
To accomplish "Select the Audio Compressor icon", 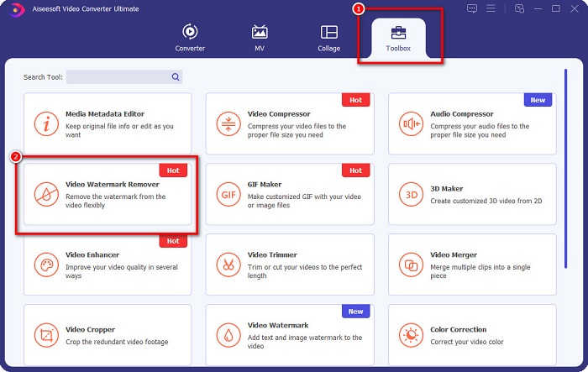I will click(411, 123).
